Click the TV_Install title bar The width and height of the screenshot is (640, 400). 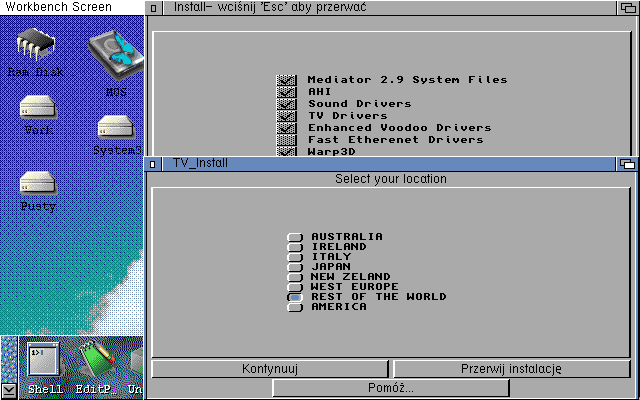[387, 164]
